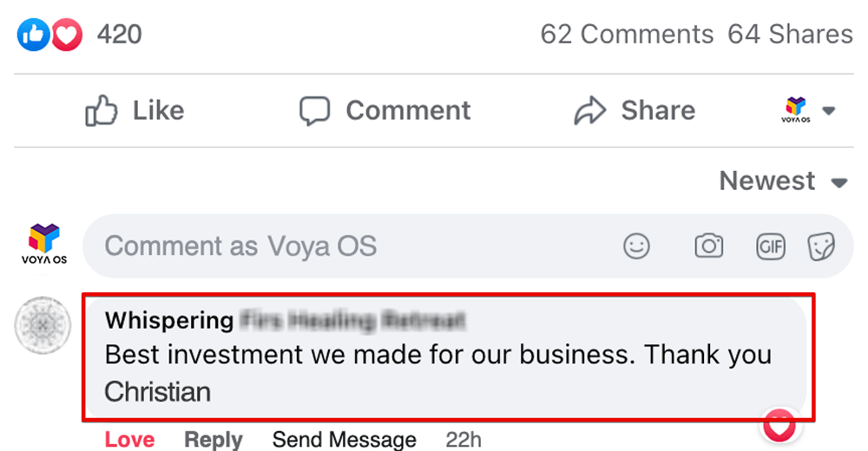868x451 pixels.
Task: Click Send Message under the comment
Action: [344, 439]
